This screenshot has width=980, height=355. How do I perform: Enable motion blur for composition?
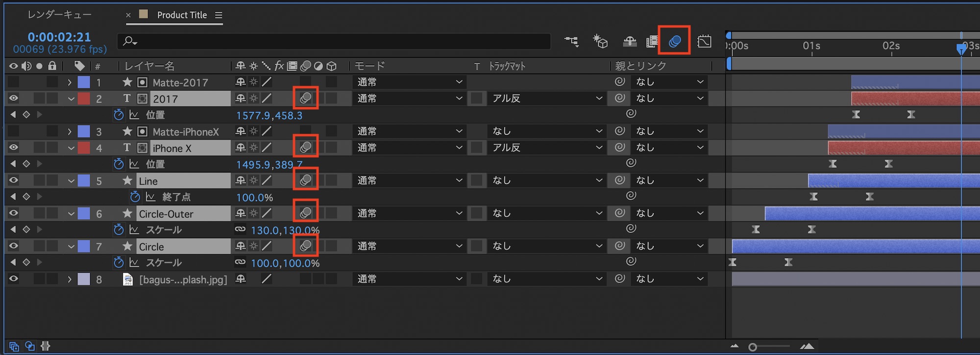[x=675, y=41]
